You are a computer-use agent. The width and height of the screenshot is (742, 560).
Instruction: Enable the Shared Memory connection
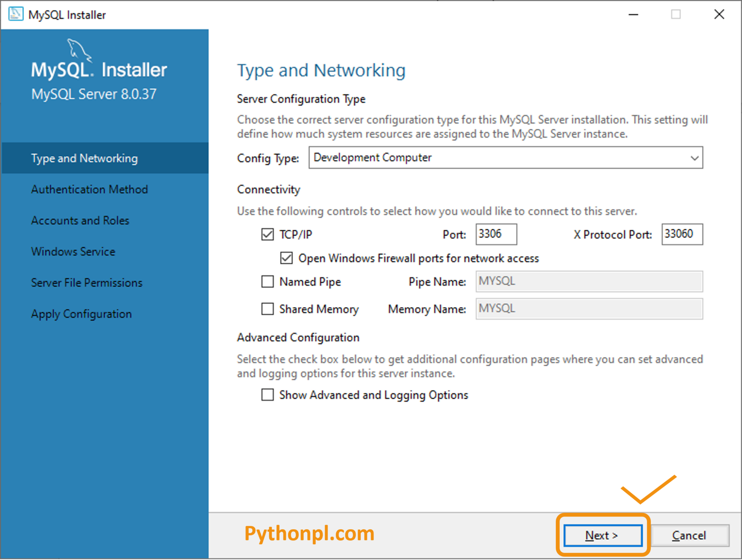267,309
